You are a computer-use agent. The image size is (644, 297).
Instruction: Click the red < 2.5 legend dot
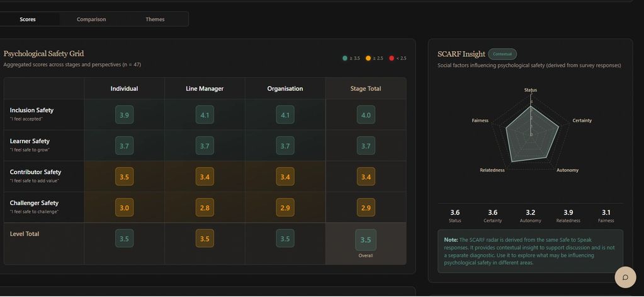coord(392,59)
